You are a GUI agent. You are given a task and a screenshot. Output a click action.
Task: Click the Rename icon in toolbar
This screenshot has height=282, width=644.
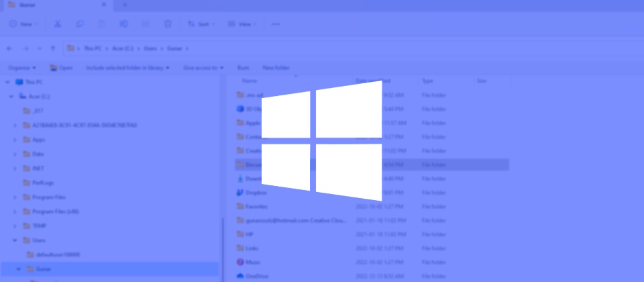(x=124, y=24)
